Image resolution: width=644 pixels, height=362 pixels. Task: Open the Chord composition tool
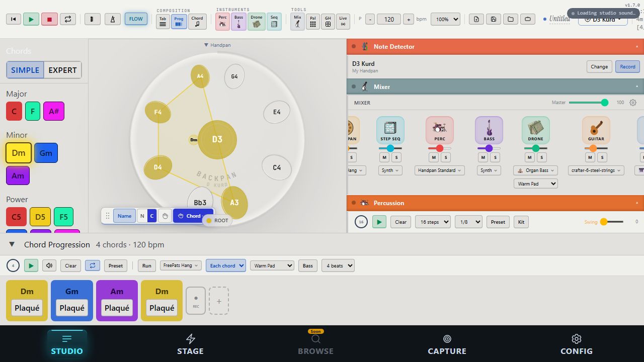coord(197,22)
